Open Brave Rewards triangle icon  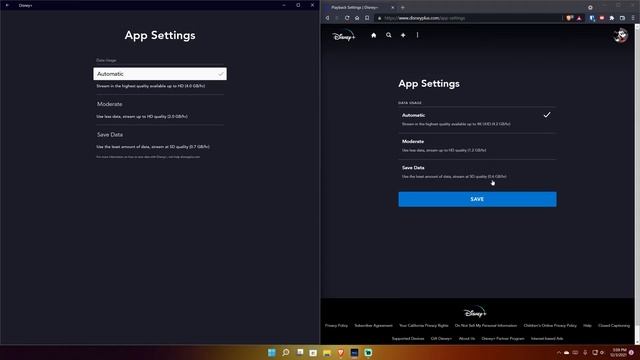579,18
